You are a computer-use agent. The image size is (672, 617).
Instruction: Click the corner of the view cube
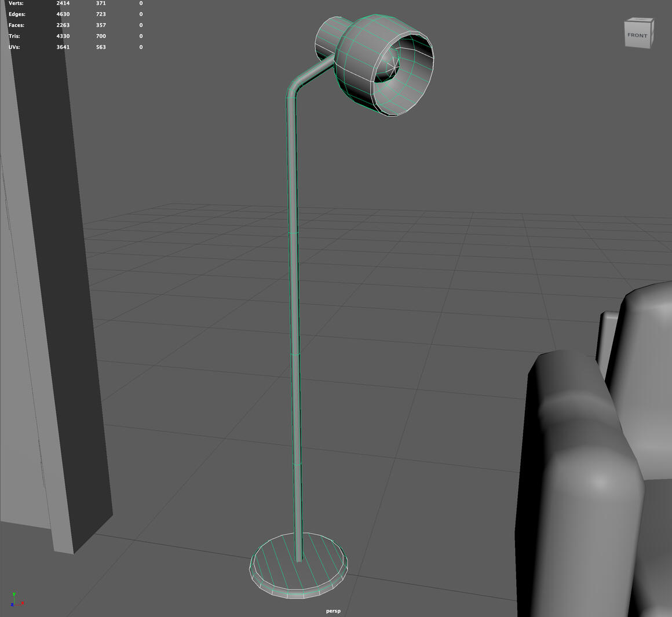click(x=652, y=22)
